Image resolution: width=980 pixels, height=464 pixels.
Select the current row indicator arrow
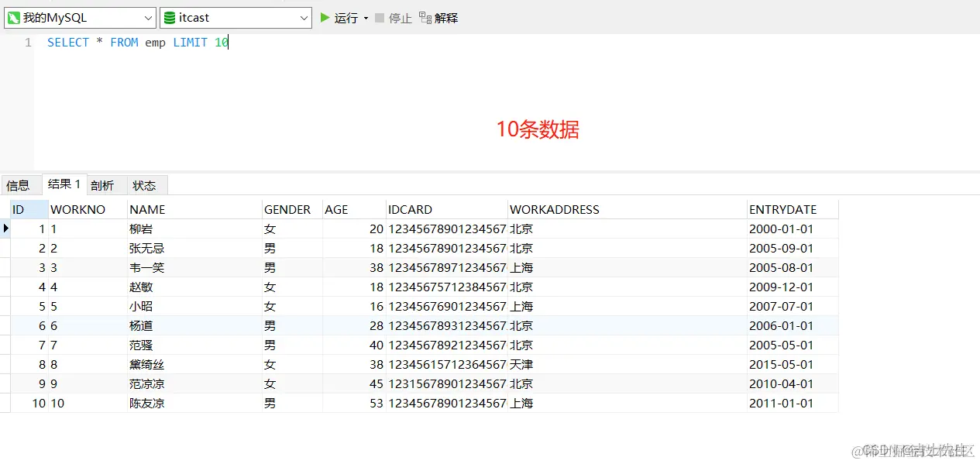[x=5, y=229]
